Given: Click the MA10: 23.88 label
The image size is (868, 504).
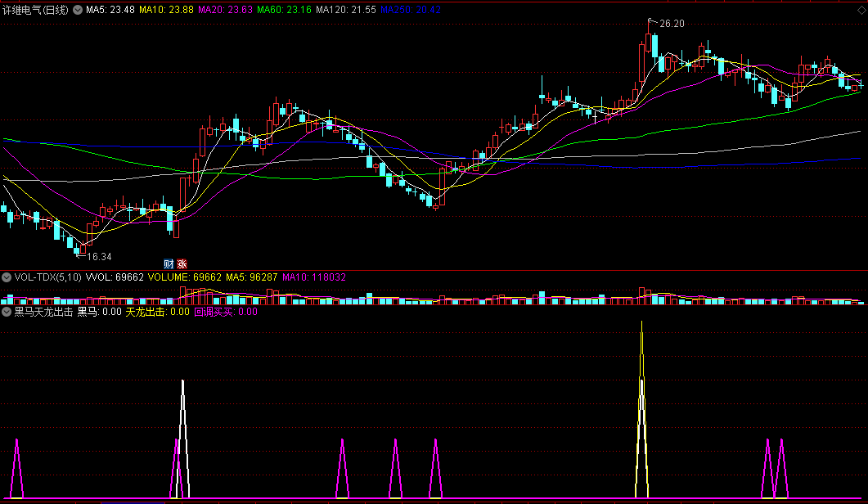Looking at the screenshot, I should pyautogui.click(x=166, y=10).
